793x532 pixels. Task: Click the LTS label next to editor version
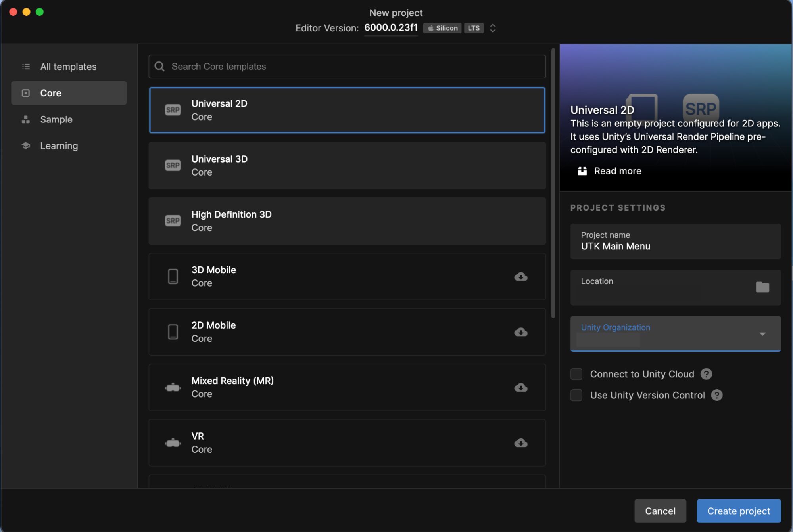click(473, 28)
